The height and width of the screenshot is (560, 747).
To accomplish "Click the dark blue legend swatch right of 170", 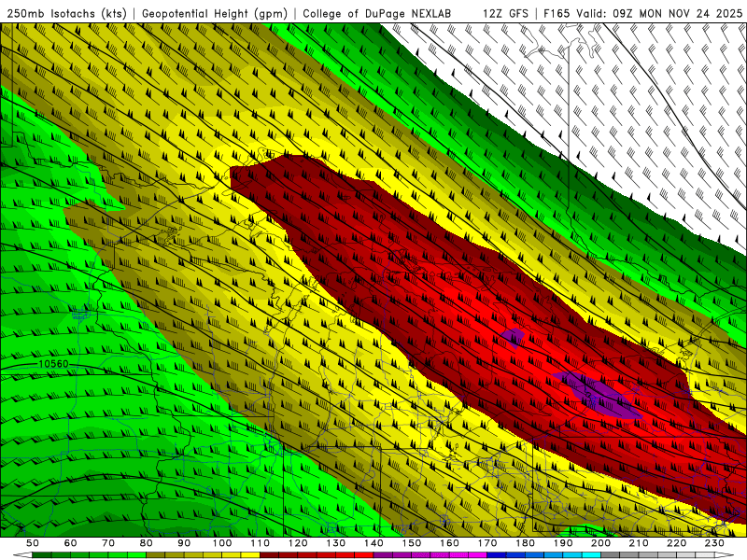I will [497, 555].
